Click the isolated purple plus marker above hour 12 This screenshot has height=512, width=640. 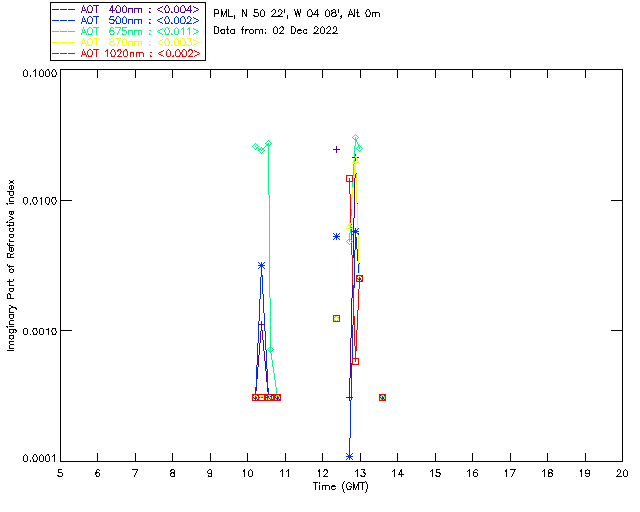(x=336, y=149)
